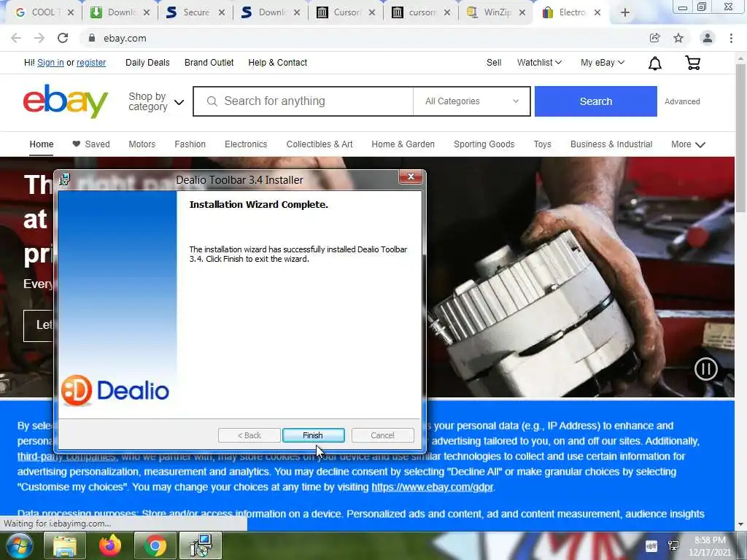
Task: Click the Saved heart icon
Action: [76, 144]
